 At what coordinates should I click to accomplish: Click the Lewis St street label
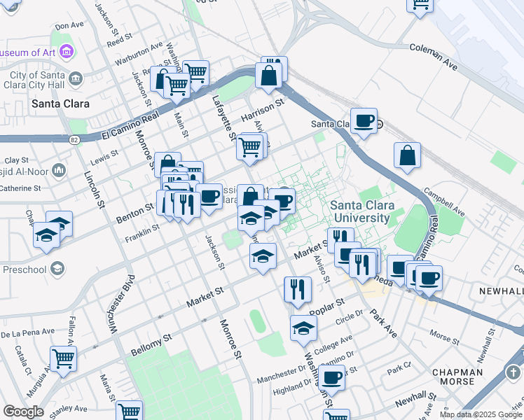pos(104,157)
